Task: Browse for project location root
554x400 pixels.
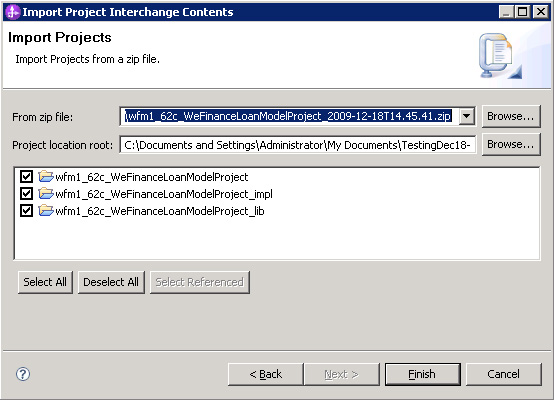Action: [x=511, y=144]
